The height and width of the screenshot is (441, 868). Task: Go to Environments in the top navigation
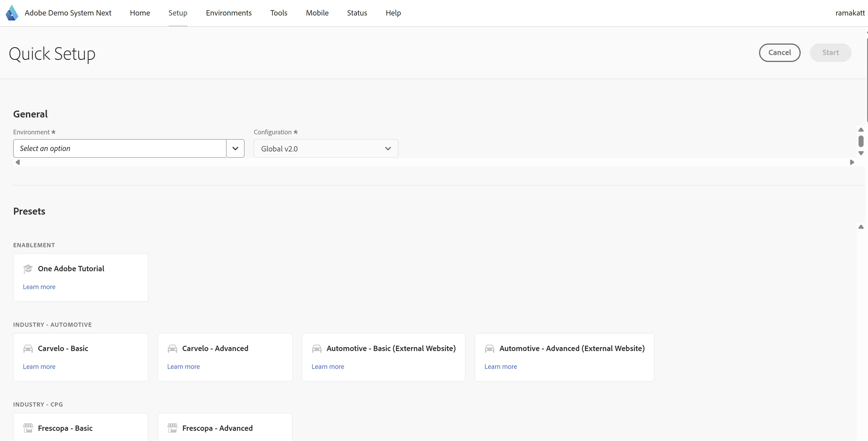[x=229, y=13]
